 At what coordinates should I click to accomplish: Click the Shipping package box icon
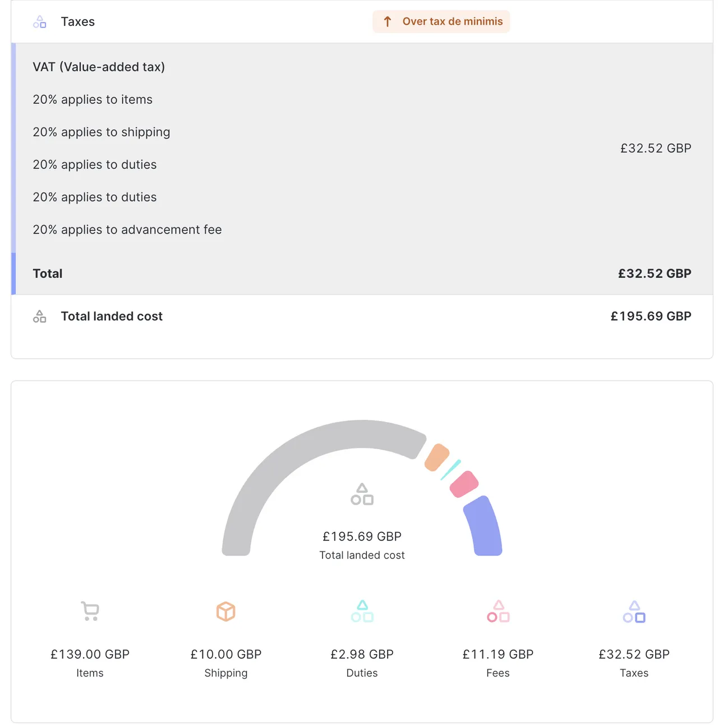[x=225, y=611]
